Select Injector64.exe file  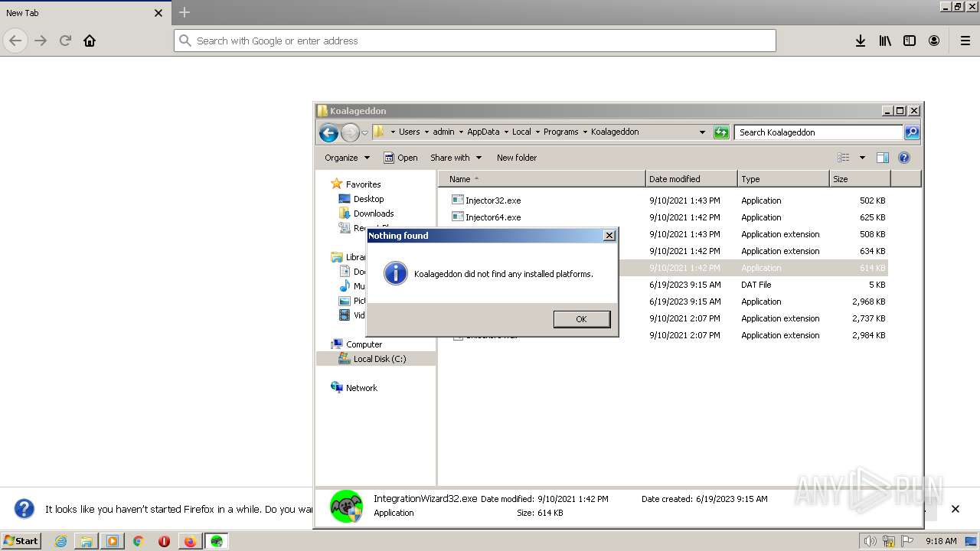coord(493,217)
